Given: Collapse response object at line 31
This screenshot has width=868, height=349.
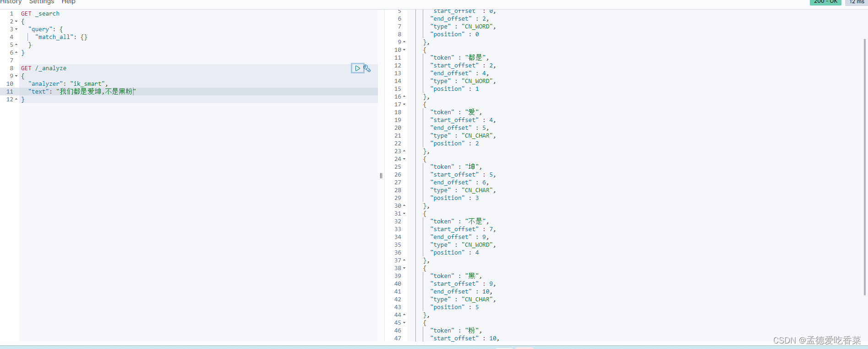Looking at the screenshot, I should coord(404,214).
